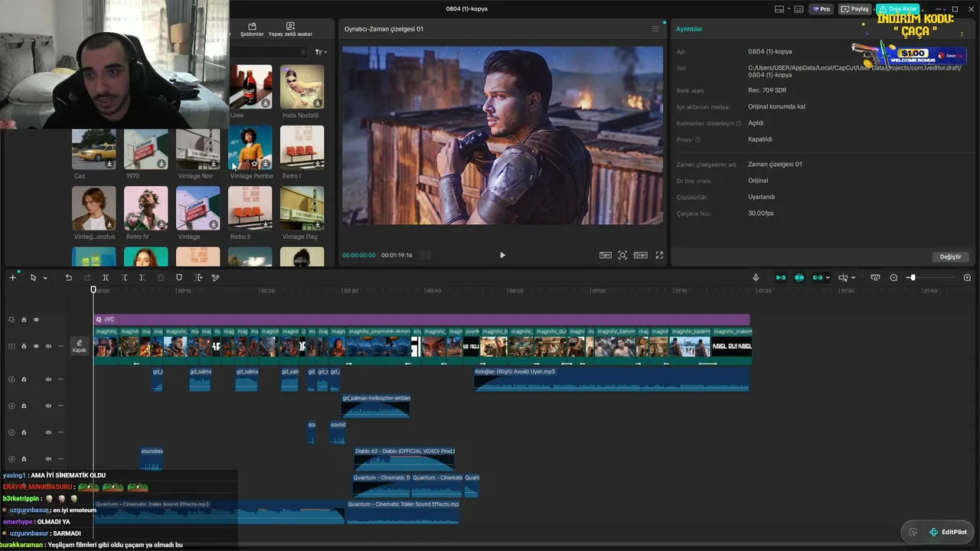Start voice-over recording with the microphone icon
The image size is (980, 551).
[756, 278]
